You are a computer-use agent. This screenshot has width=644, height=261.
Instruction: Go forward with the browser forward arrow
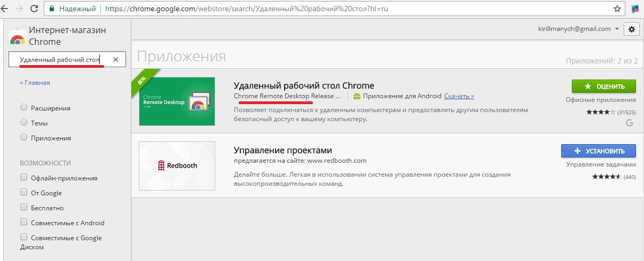(20, 9)
